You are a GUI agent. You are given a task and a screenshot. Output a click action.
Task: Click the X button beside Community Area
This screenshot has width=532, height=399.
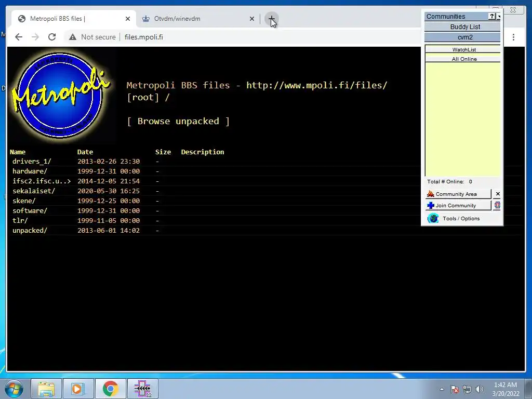click(x=497, y=194)
